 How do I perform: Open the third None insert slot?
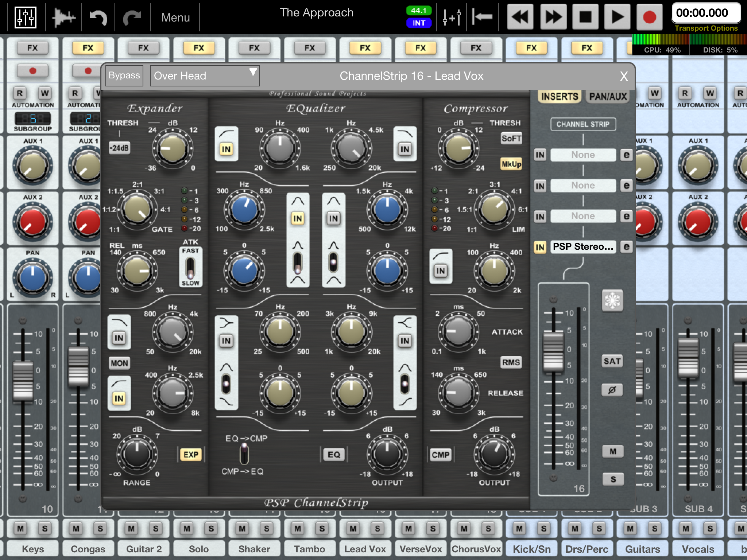pyautogui.click(x=583, y=216)
